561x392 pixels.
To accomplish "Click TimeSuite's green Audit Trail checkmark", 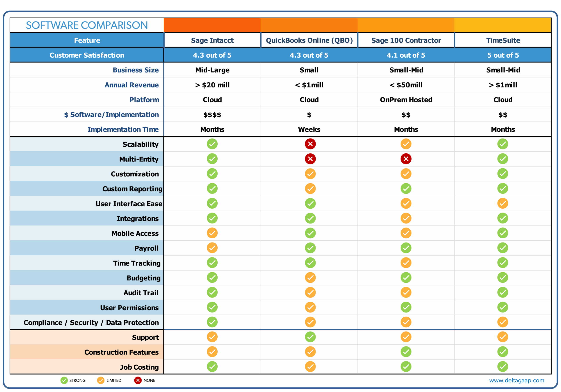I will (503, 292).
